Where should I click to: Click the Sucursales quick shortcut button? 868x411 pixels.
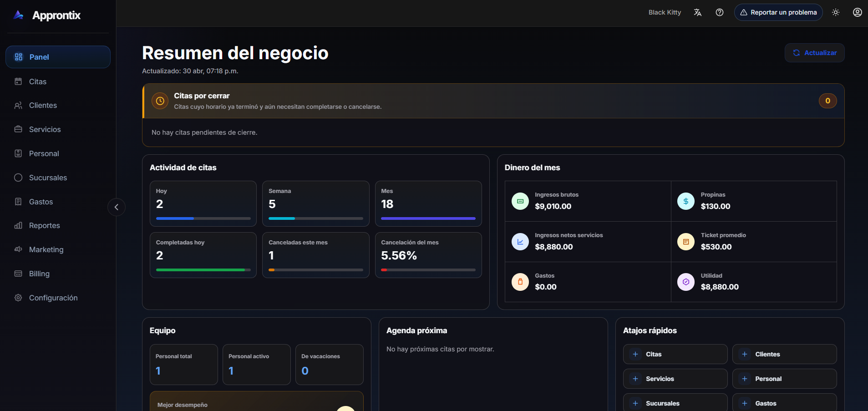[x=675, y=402]
